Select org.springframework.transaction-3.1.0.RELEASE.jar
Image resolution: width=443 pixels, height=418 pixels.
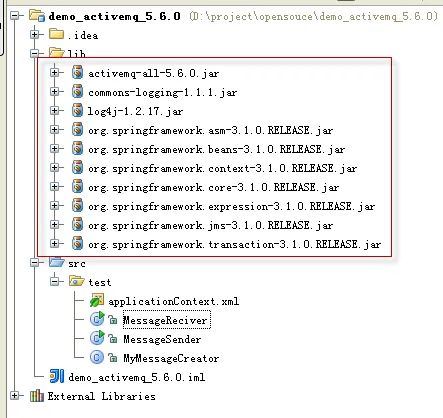[x=234, y=244]
